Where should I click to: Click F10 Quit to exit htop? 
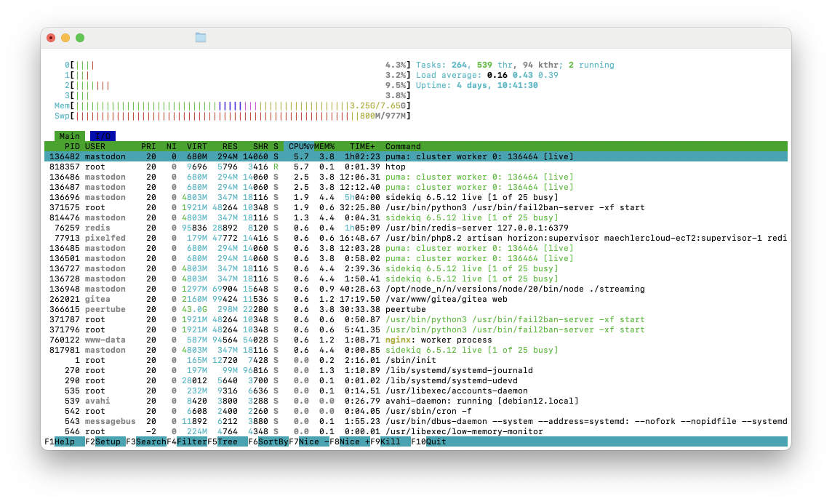tap(436, 441)
